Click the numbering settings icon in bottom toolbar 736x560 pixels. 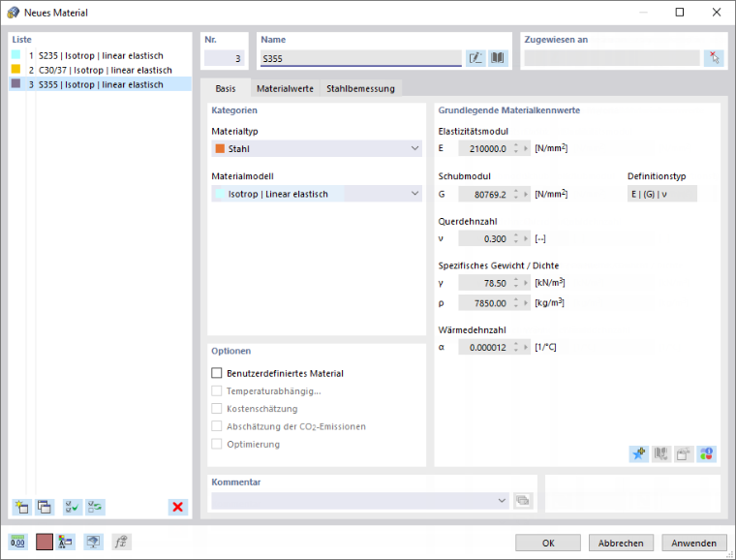(x=66, y=543)
